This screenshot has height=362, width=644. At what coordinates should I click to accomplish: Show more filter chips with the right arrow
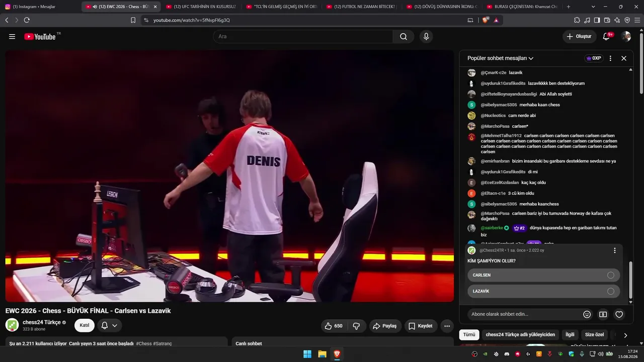coord(625,335)
